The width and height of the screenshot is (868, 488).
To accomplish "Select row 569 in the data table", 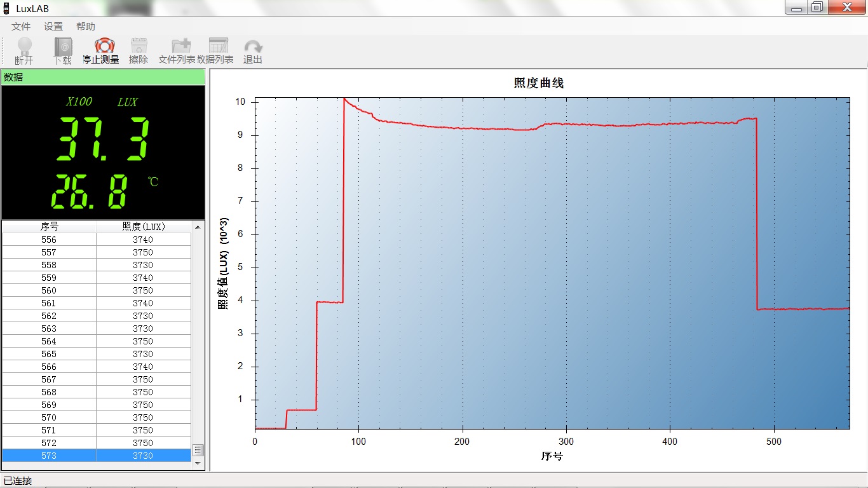I will 97,405.
